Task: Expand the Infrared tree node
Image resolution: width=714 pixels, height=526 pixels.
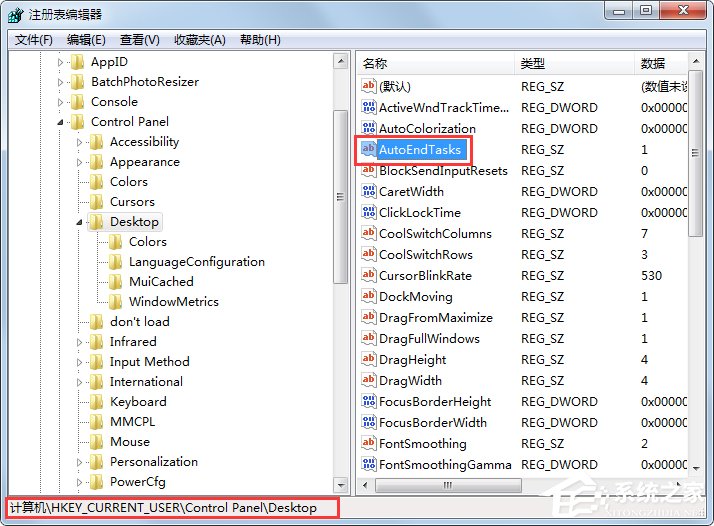Action: (79, 342)
